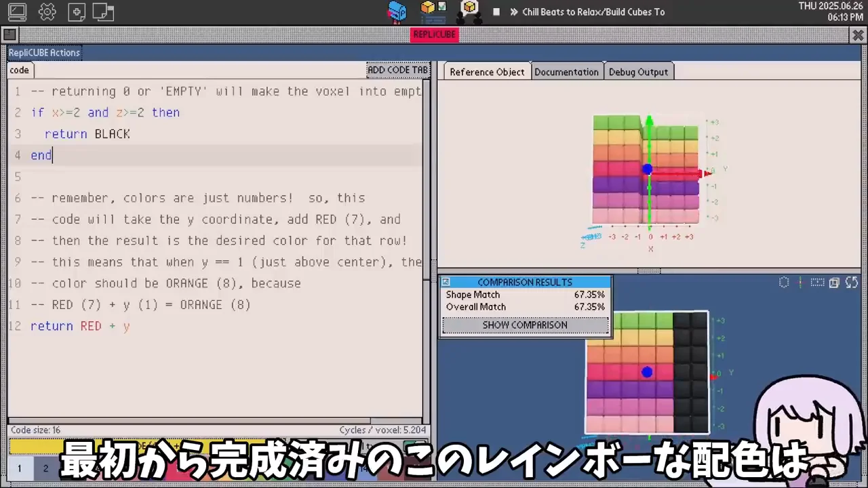Image resolution: width=868 pixels, height=488 pixels.
Task: Click the RepliCUBE Actions panel title
Action: click(x=44, y=53)
